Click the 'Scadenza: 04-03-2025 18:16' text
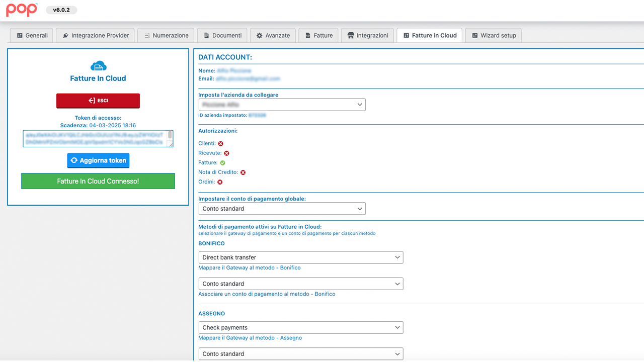 click(x=98, y=125)
